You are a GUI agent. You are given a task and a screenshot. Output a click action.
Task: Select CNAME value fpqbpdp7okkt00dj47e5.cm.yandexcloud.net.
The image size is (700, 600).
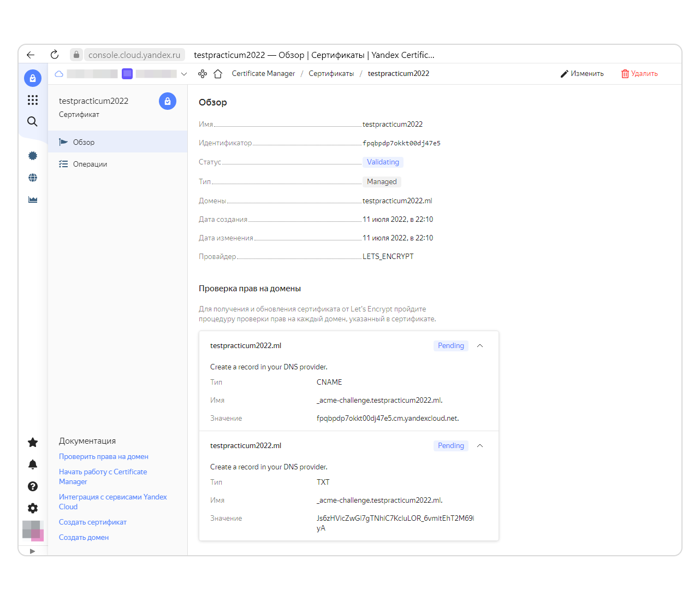[x=388, y=418]
